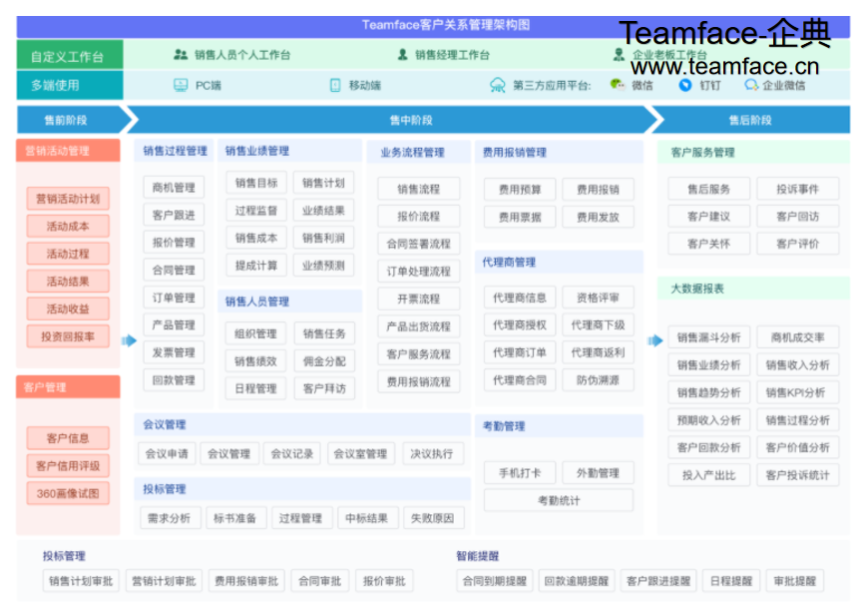Select the 客户关怀 box
Screen dimensions: 868x602
click(708, 244)
